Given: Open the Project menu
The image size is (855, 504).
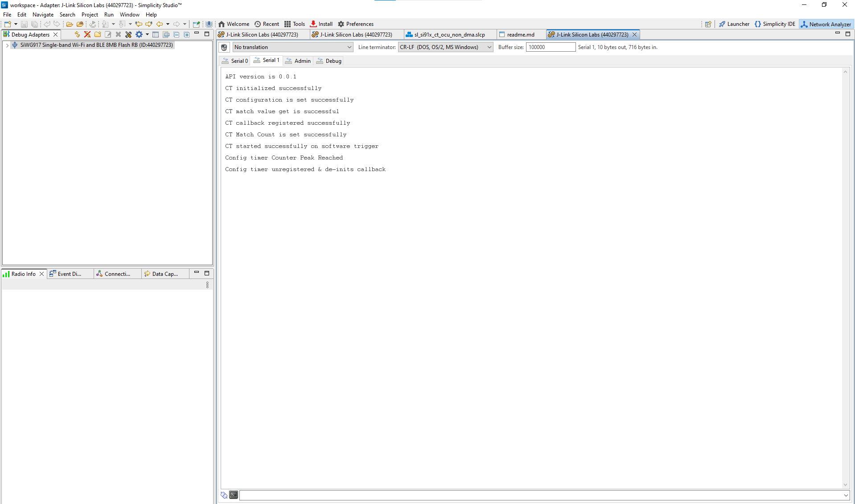Looking at the screenshot, I should 90,15.
